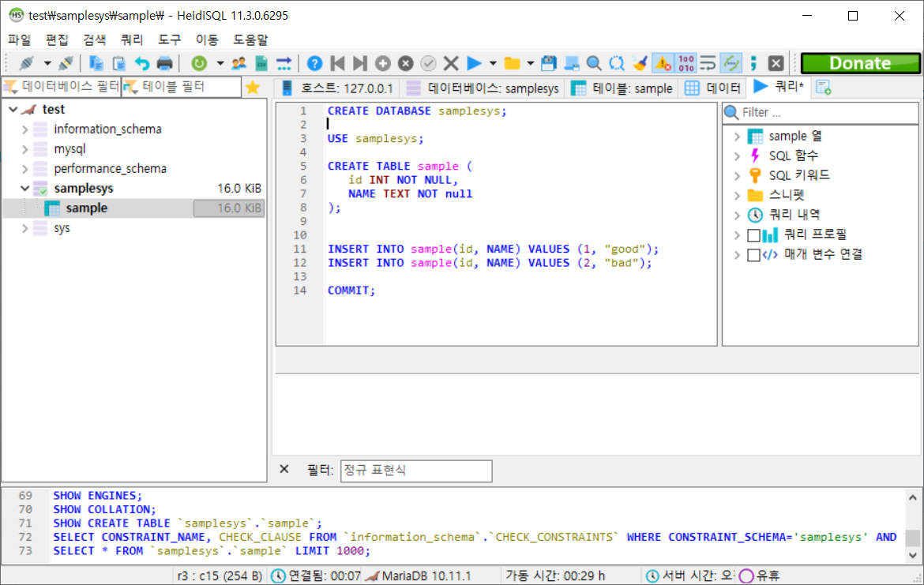Click the insert row plus icon
Image resolution: width=924 pixels, height=585 pixels.
[383, 63]
